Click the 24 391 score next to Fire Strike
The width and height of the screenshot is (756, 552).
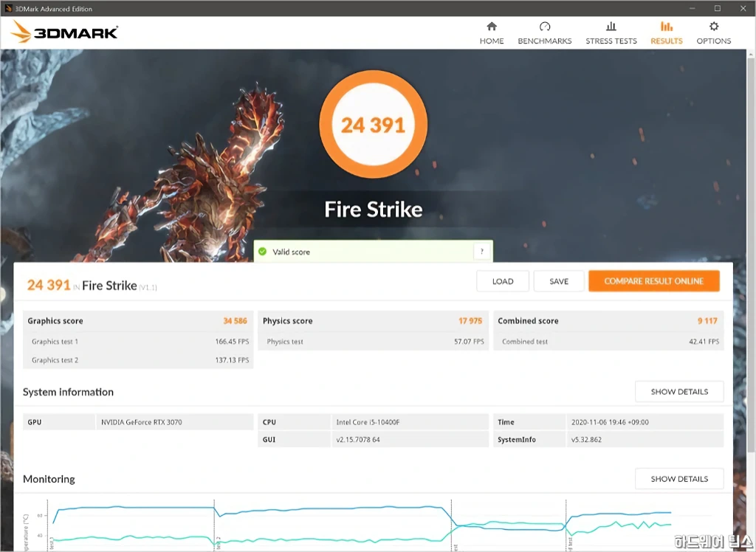coord(49,285)
